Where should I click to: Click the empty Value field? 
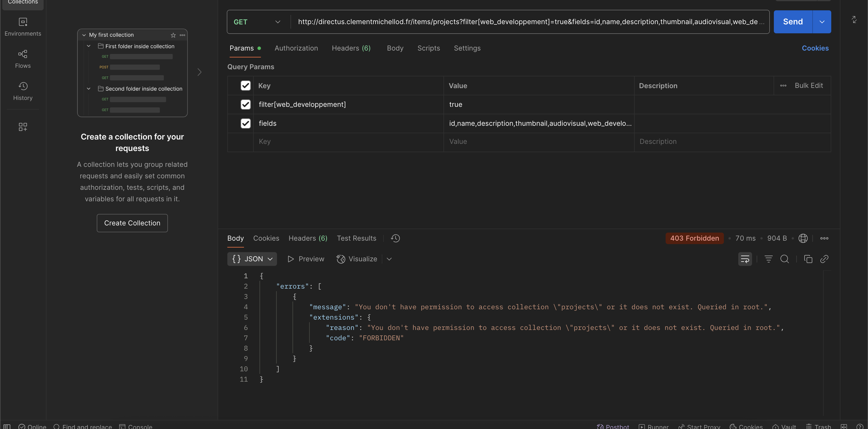coord(539,142)
